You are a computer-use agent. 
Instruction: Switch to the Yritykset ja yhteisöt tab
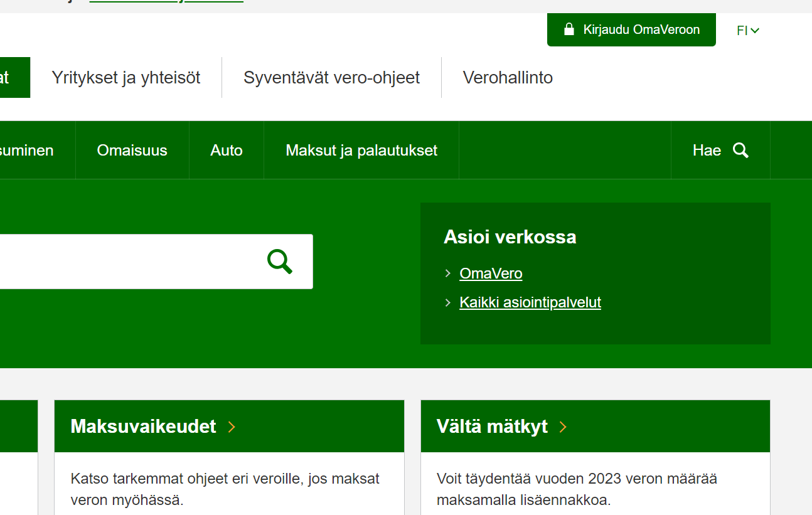[x=126, y=77]
